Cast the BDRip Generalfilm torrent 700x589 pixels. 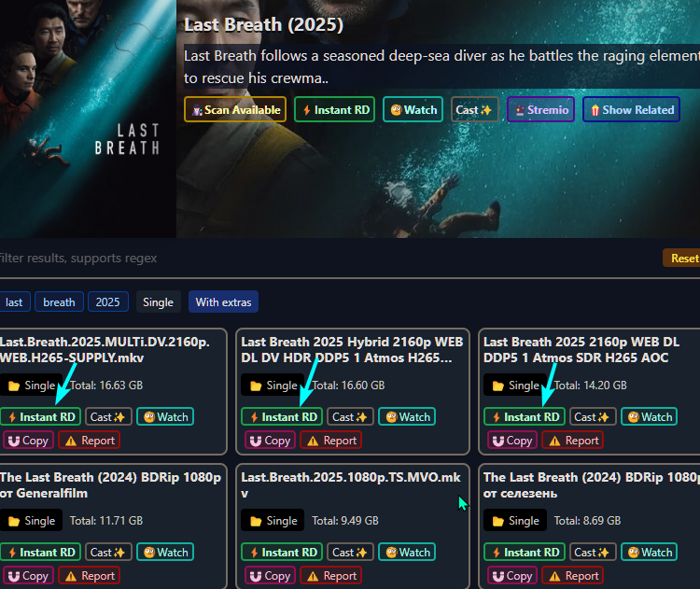[x=108, y=552]
